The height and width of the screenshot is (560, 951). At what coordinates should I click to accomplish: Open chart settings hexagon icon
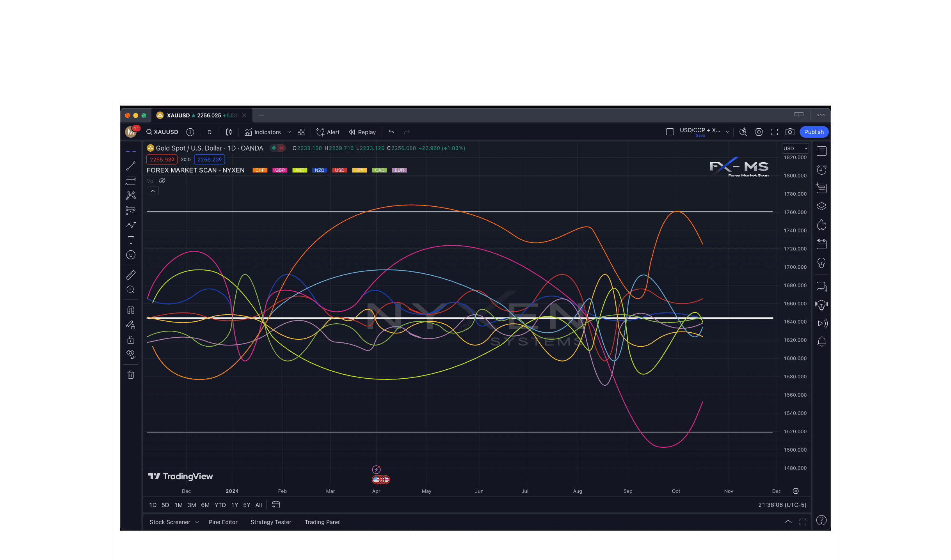pyautogui.click(x=759, y=132)
